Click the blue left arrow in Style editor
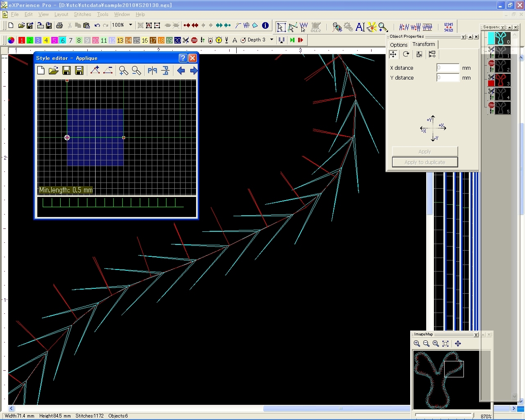This screenshot has height=420, width=525. pyautogui.click(x=181, y=71)
